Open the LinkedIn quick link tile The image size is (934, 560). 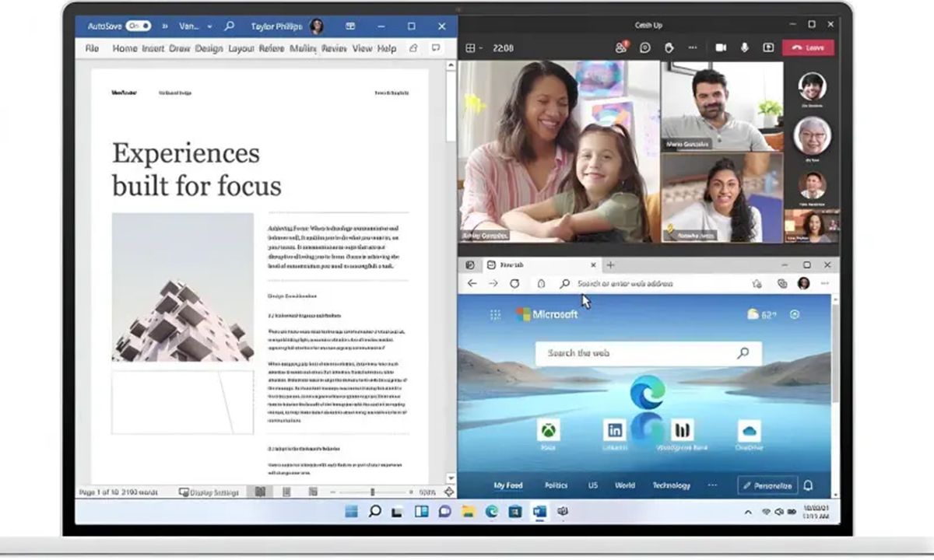[615, 430]
